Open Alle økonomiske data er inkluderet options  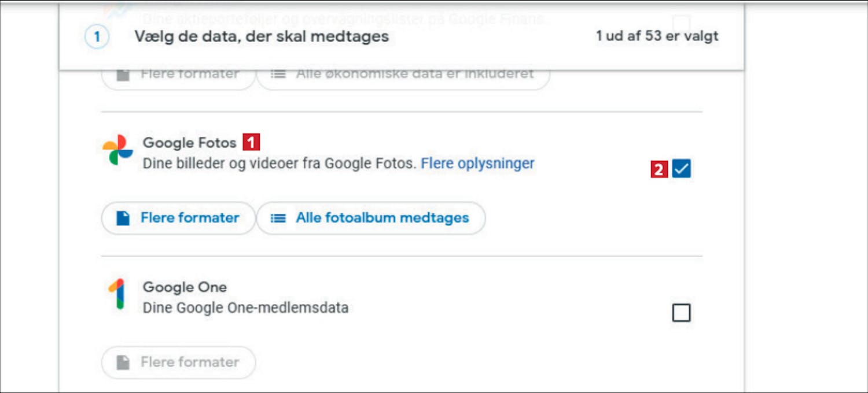pyautogui.click(x=403, y=76)
